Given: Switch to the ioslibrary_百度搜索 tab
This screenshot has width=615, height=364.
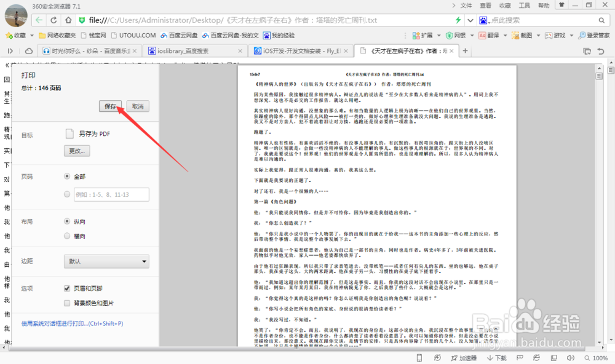Looking at the screenshot, I should pyautogui.click(x=194, y=51).
